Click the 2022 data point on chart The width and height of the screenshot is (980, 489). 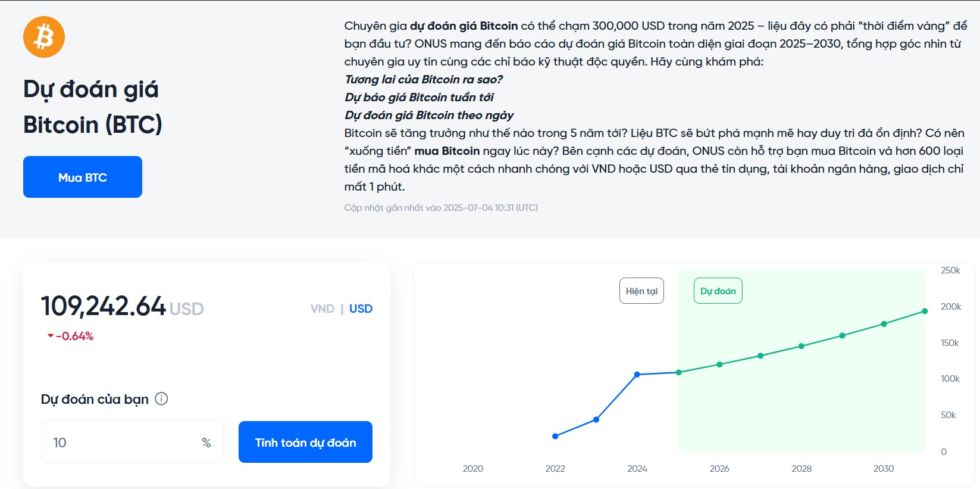point(555,436)
